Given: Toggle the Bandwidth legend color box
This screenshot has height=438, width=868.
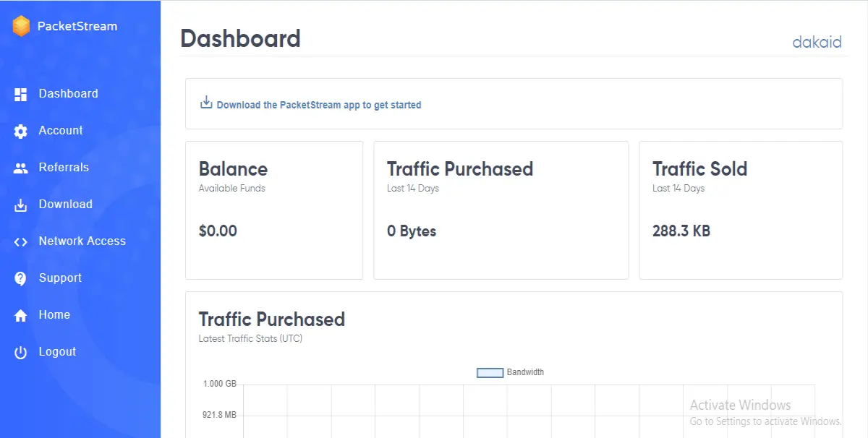Looking at the screenshot, I should [490, 373].
